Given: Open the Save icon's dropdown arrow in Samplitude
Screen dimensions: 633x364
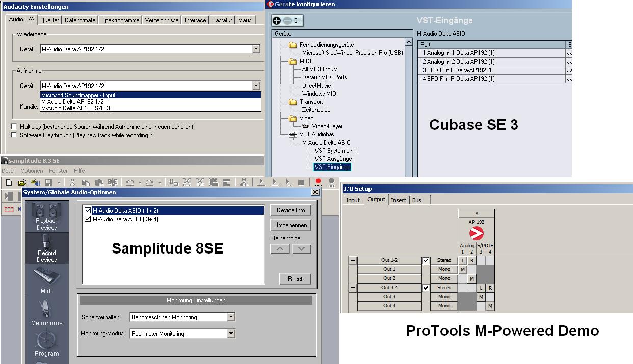Looking at the screenshot, I should click(x=59, y=183).
